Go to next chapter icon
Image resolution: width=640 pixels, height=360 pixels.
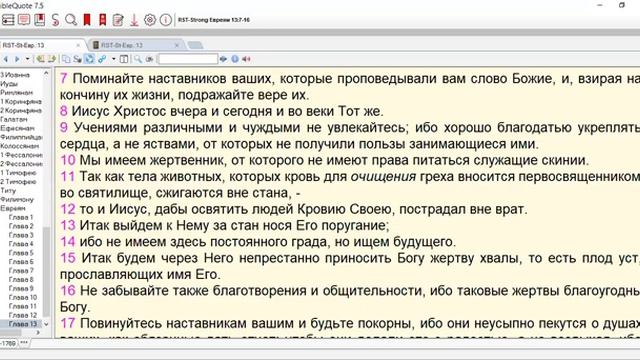click(51, 59)
